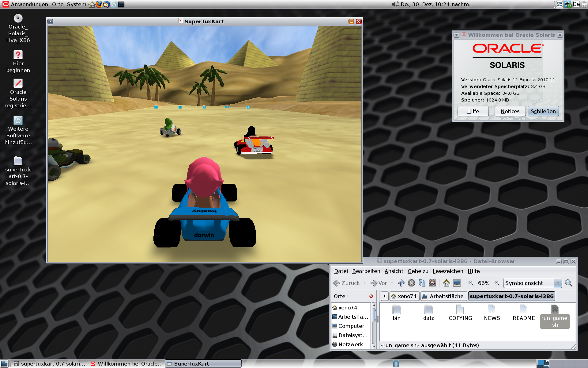Open the Oracle Solaris welcome window menu arrow
The height and width of the screenshot is (368, 588).
[456, 35]
